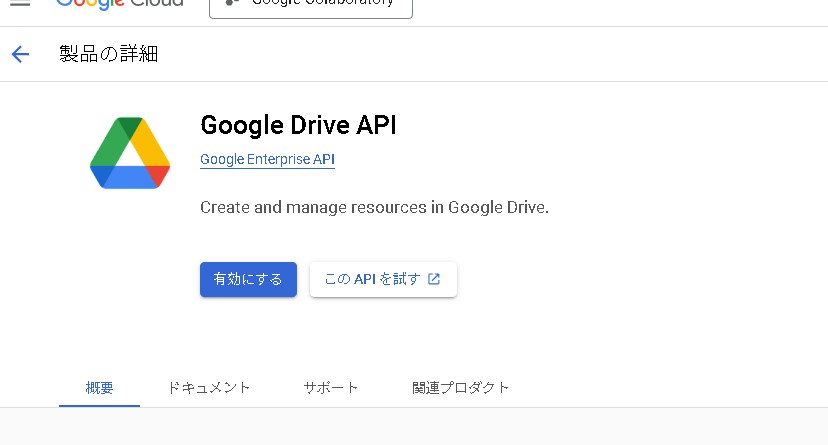This screenshot has width=828, height=445.
Task: Click the Google Drive API title
Action: point(298,125)
